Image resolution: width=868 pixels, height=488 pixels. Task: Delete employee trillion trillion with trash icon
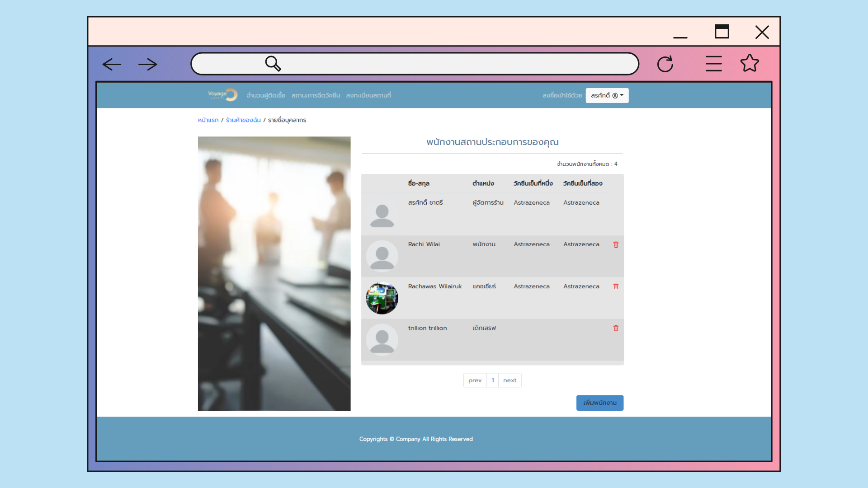(616, 328)
